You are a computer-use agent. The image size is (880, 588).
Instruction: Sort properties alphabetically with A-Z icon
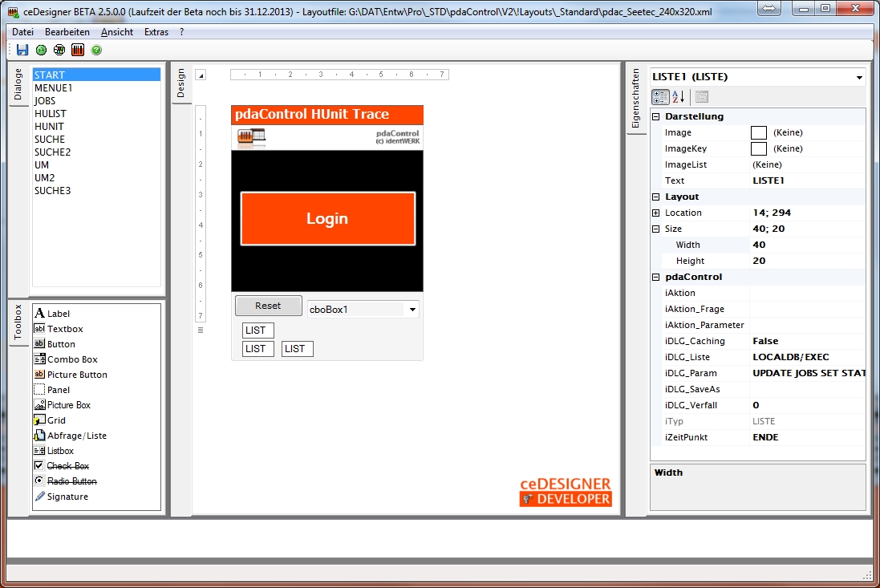679,97
